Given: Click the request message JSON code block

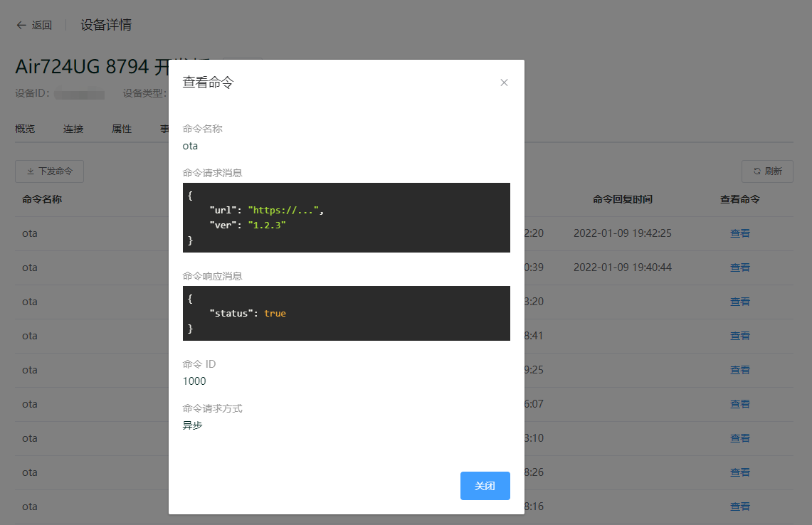Looking at the screenshot, I should pos(347,218).
